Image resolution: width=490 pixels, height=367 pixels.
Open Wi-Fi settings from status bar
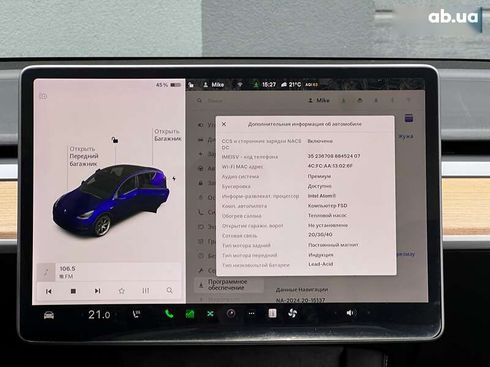pyautogui.click(x=240, y=85)
